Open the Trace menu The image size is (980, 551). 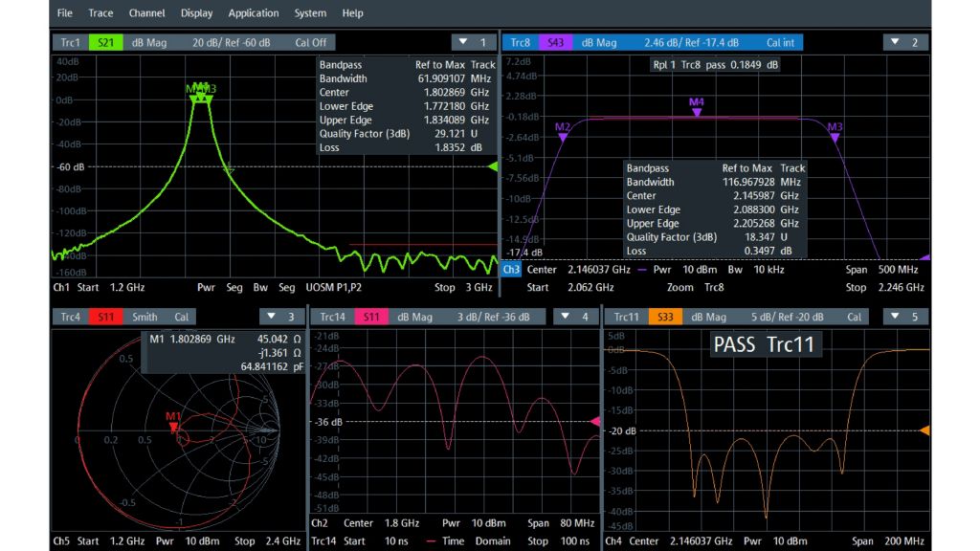(100, 13)
